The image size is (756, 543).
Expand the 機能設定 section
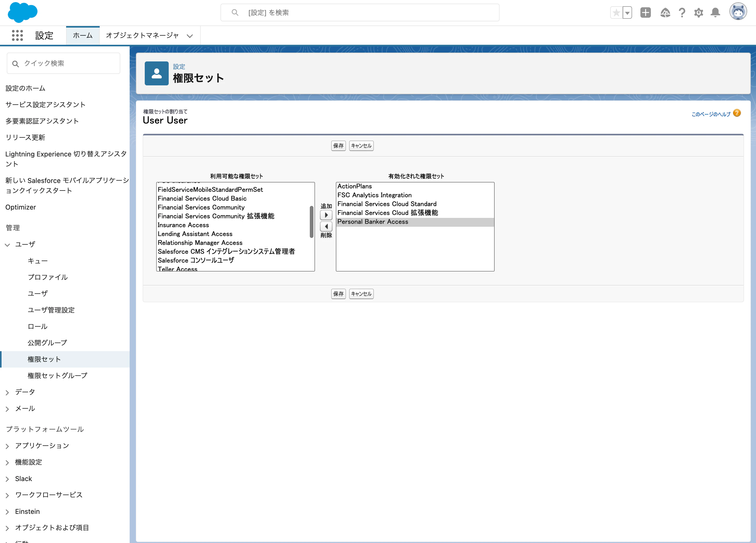(7, 463)
